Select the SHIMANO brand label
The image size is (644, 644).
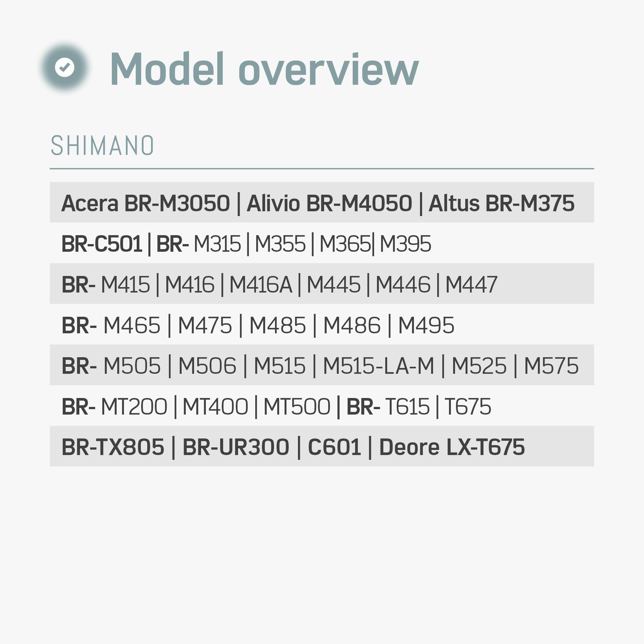click(x=102, y=146)
